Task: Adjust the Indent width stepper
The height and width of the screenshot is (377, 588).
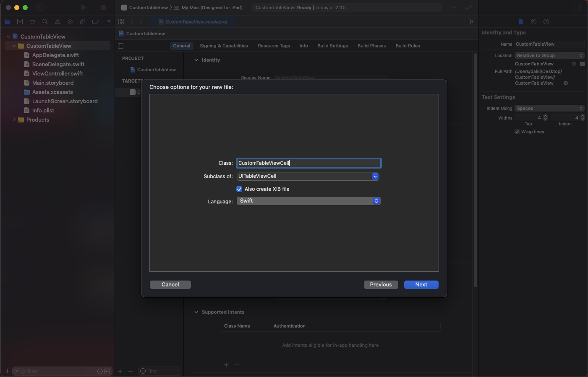Action: point(583,118)
